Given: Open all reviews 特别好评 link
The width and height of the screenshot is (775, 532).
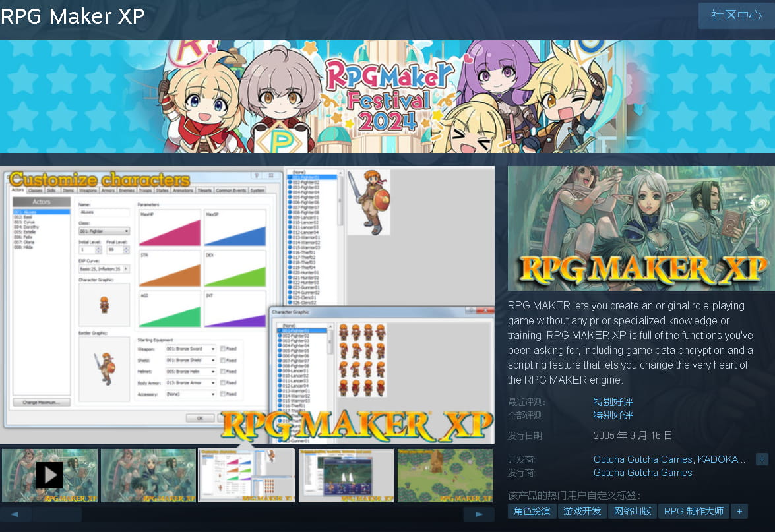Looking at the screenshot, I should pyautogui.click(x=613, y=415).
